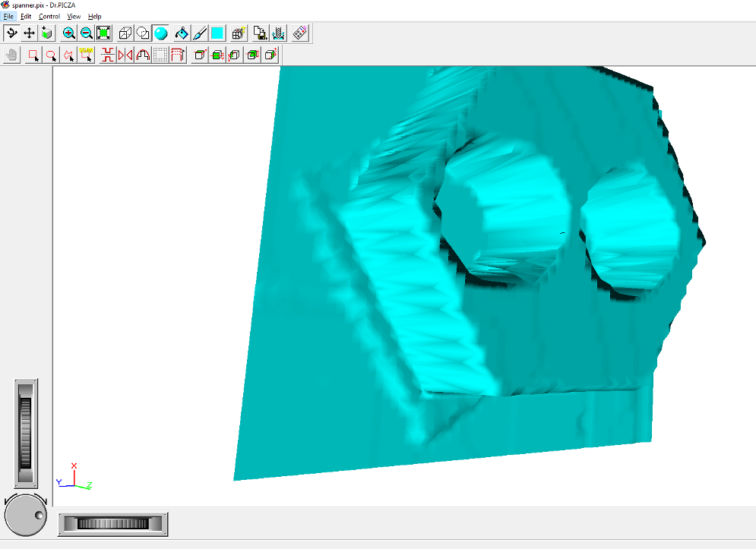Click the horizontal rotation thumbwheel slider
The image size is (756, 549).
click(x=112, y=524)
